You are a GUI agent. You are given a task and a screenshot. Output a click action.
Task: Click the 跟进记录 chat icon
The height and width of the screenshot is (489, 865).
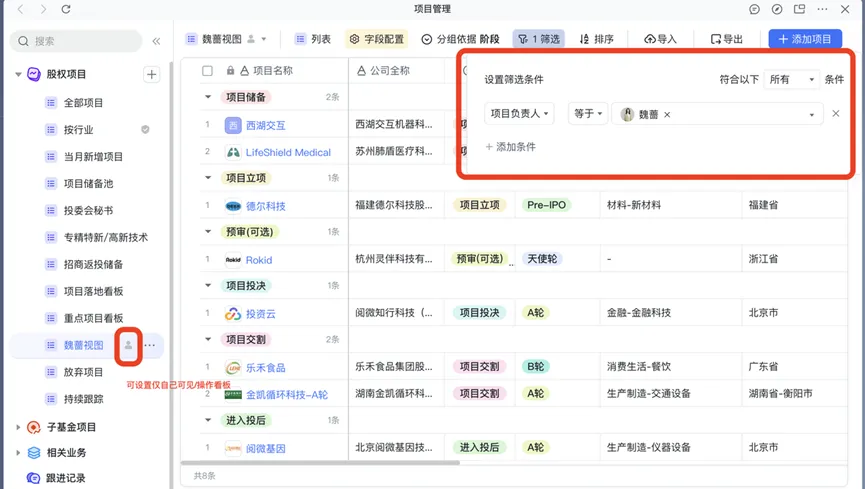[x=34, y=478]
